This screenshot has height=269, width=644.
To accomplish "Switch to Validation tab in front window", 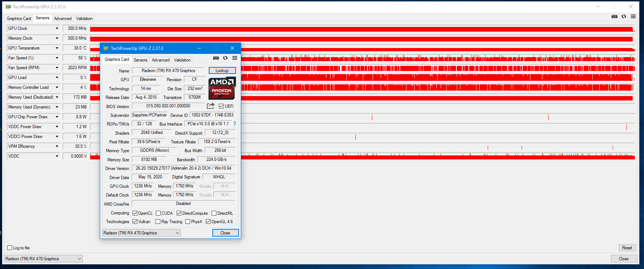I will [182, 60].
